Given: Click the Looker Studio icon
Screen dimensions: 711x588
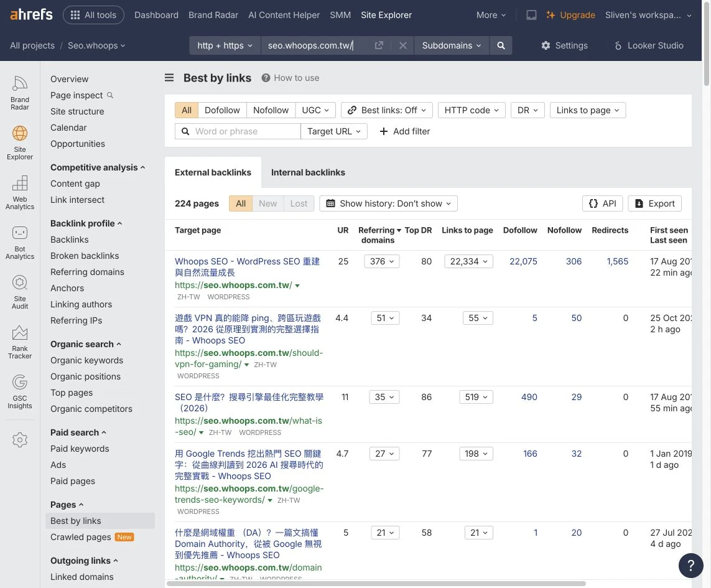Looking at the screenshot, I should point(618,45).
